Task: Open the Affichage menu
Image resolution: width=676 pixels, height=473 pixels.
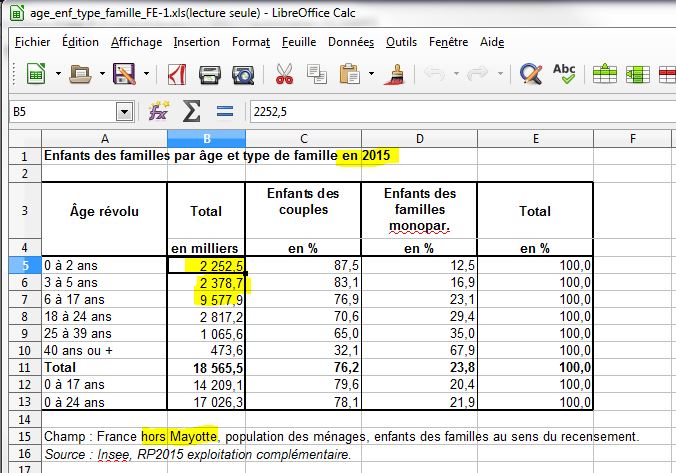Action: [136, 42]
